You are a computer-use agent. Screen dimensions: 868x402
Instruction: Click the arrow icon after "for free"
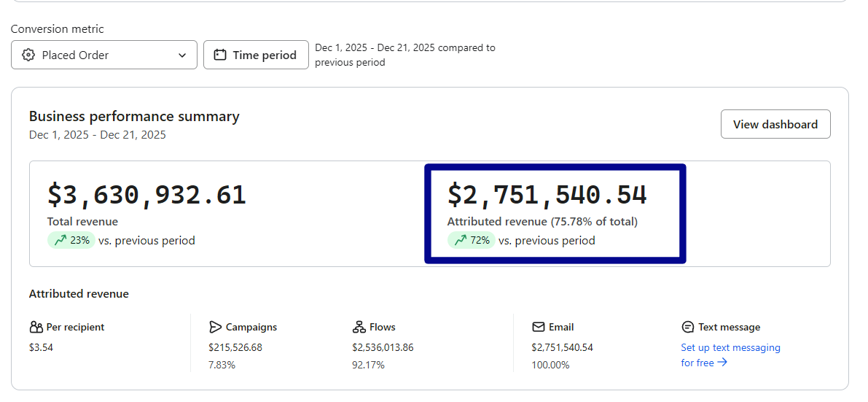coord(722,363)
